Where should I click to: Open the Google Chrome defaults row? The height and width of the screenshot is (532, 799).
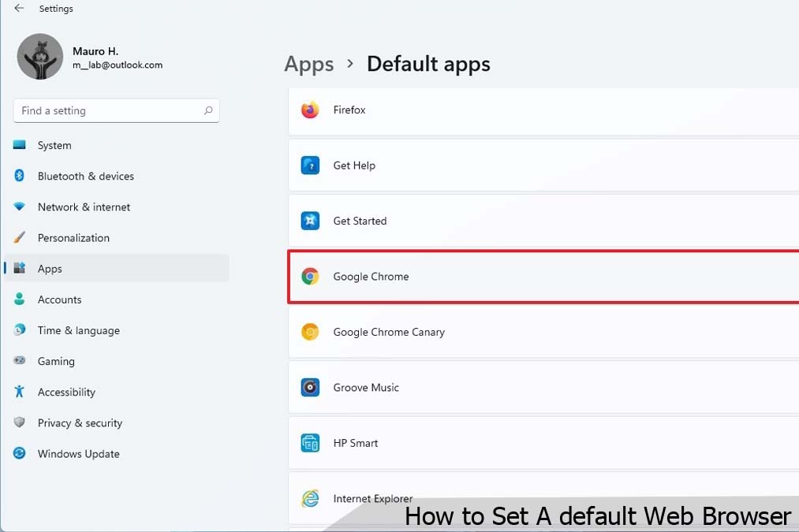pyautogui.click(x=543, y=277)
